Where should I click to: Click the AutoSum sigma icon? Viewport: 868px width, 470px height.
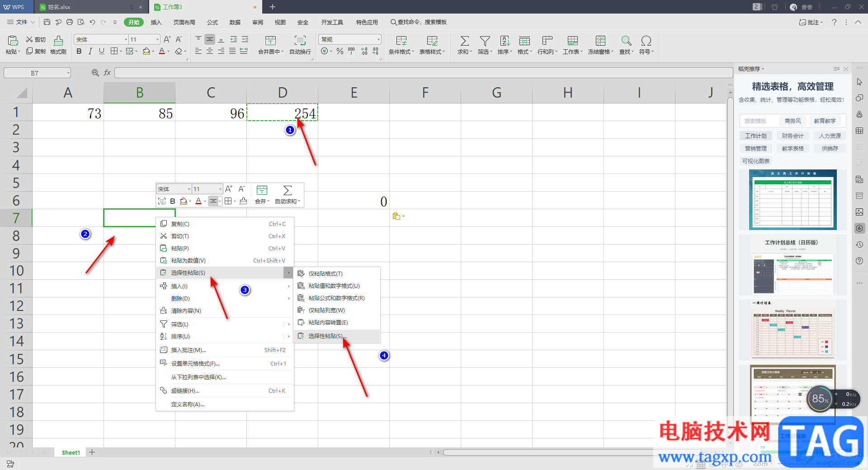[x=464, y=41]
